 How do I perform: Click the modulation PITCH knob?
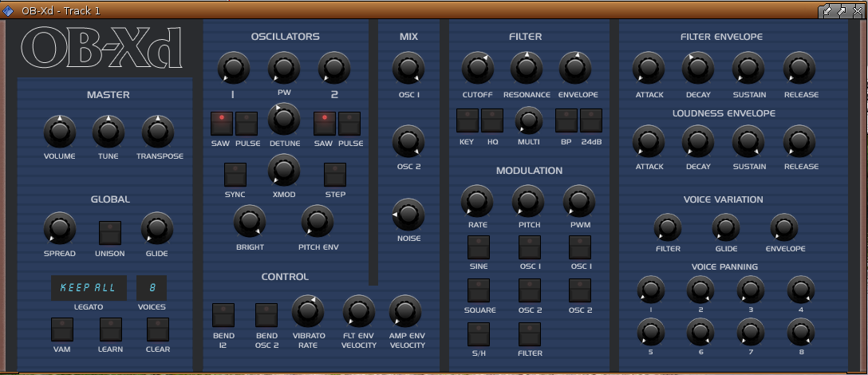(x=528, y=200)
